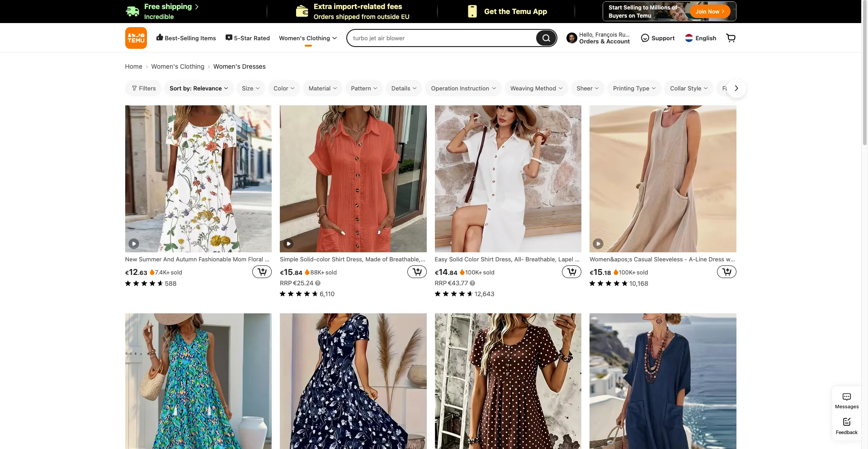Expand the Pattern filter
Screen dimensions: 868x449
[364, 88]
